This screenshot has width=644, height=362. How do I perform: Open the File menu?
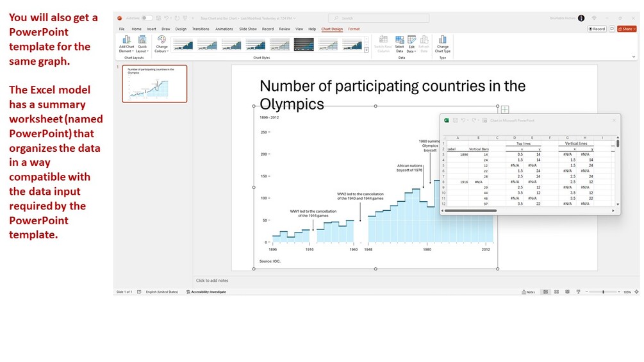(122, 29)
